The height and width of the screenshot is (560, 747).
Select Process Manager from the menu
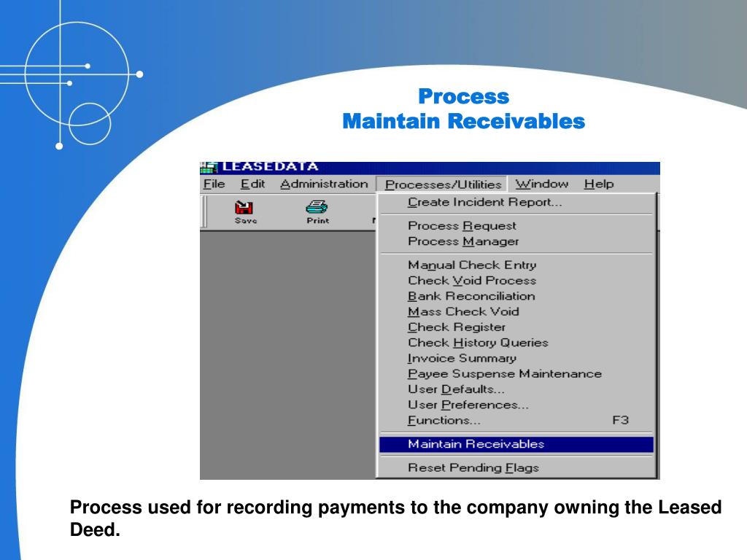coord(516,241)
